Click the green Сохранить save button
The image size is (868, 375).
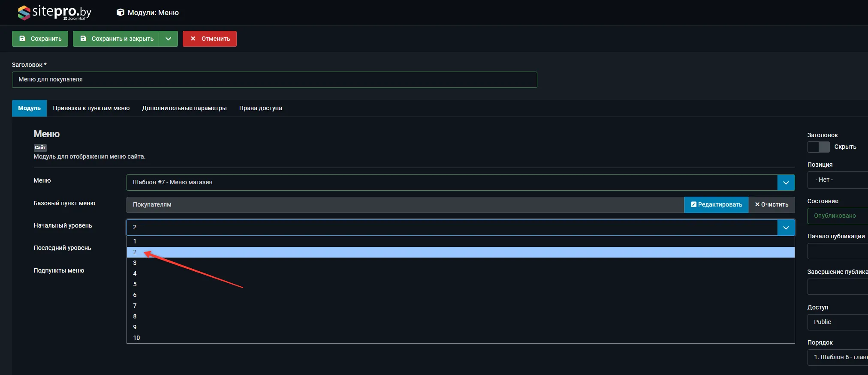pos(40,39)
